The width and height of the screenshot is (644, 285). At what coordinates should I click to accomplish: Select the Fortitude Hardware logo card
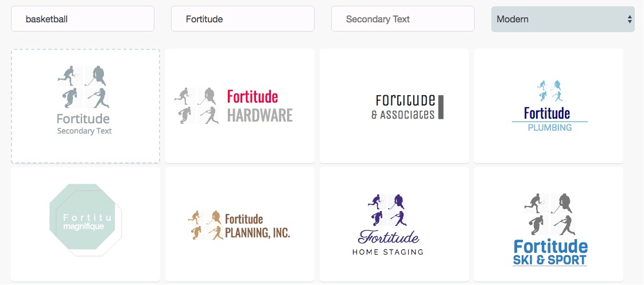[x=240, y=106]
